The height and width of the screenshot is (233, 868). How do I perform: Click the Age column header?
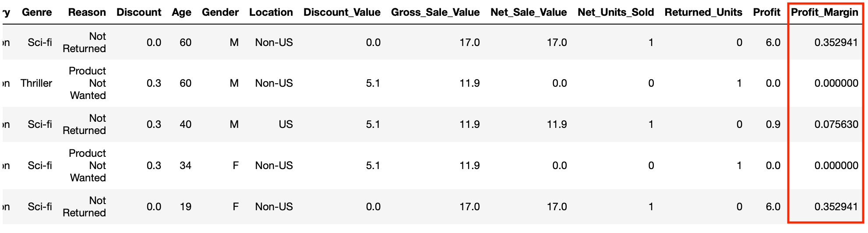181,12
